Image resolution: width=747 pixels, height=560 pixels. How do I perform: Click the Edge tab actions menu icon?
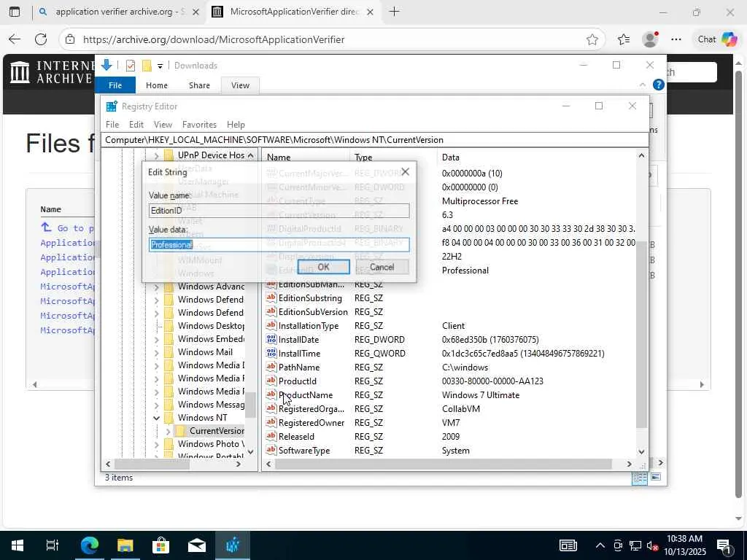pos(15,12)
